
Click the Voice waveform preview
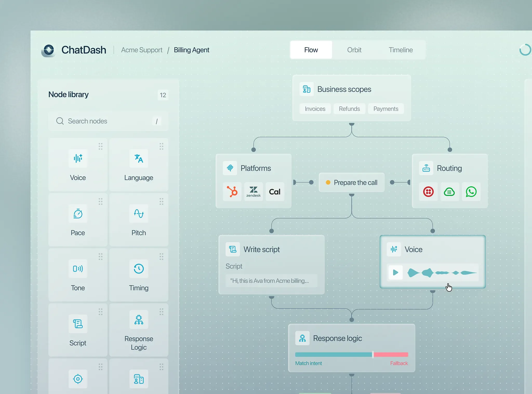pyautogui.click(x=442, y=273)
